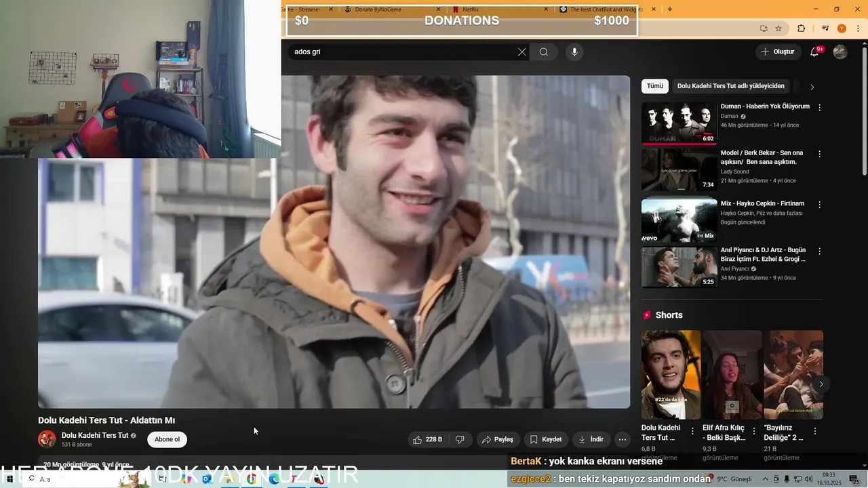Open options for Mix - Hayko Cepkin
The height and width of the screenshot is (488, 868).
click(819, 205)
